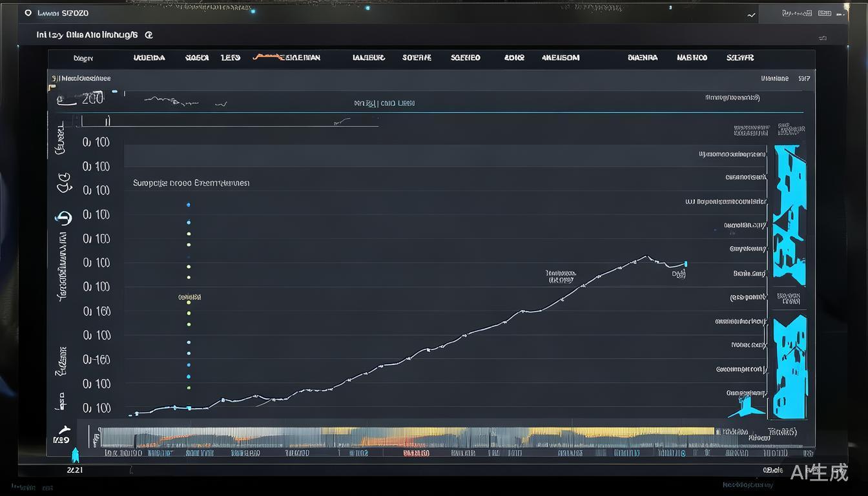Click the round icon beside the page heading

pyautogui.click(x=149, y=35)
